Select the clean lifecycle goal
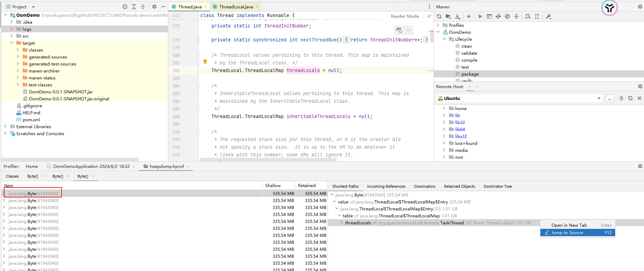The width and height of the screenshot is (644, 271). coord(466,46)
